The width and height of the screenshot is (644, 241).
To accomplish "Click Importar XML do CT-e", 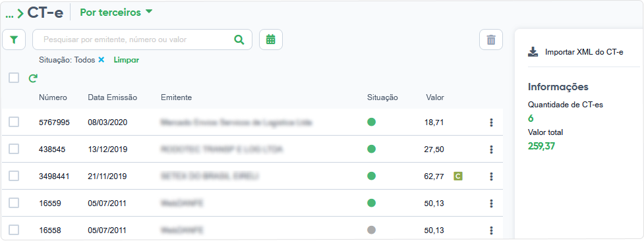I will tap(584, 52).
